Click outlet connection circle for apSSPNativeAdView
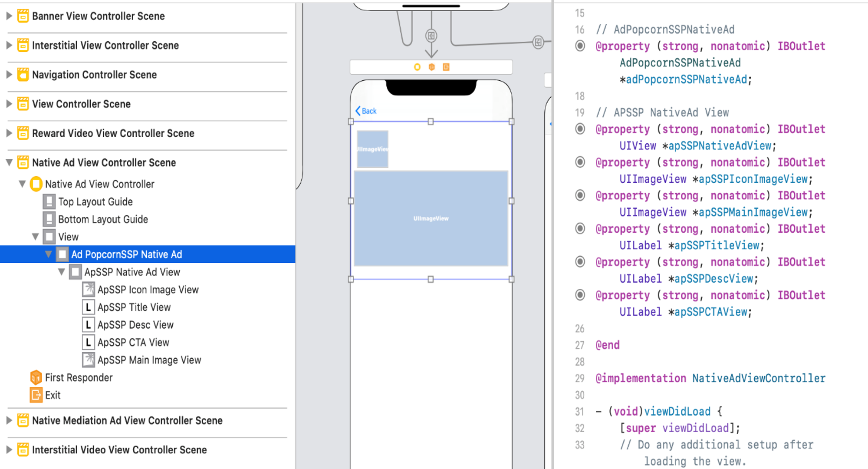Screen dimensions: 868x469 (580, 129)
